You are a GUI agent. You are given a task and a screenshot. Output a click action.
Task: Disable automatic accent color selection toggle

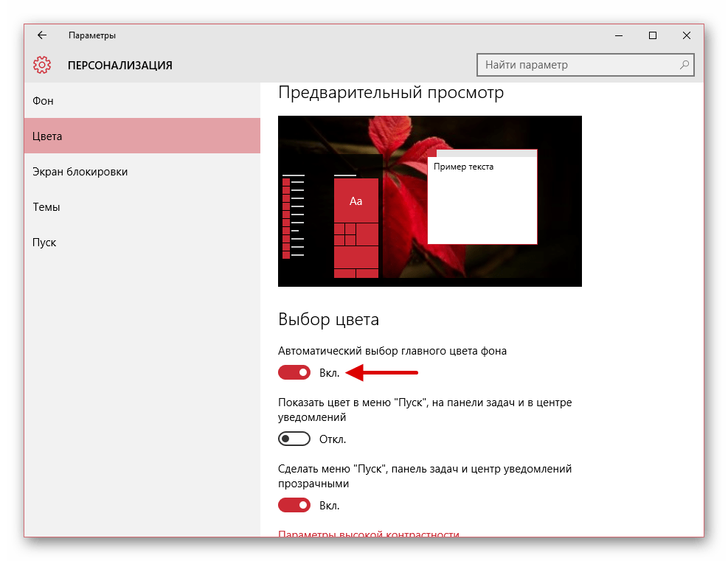click(294, 373)
